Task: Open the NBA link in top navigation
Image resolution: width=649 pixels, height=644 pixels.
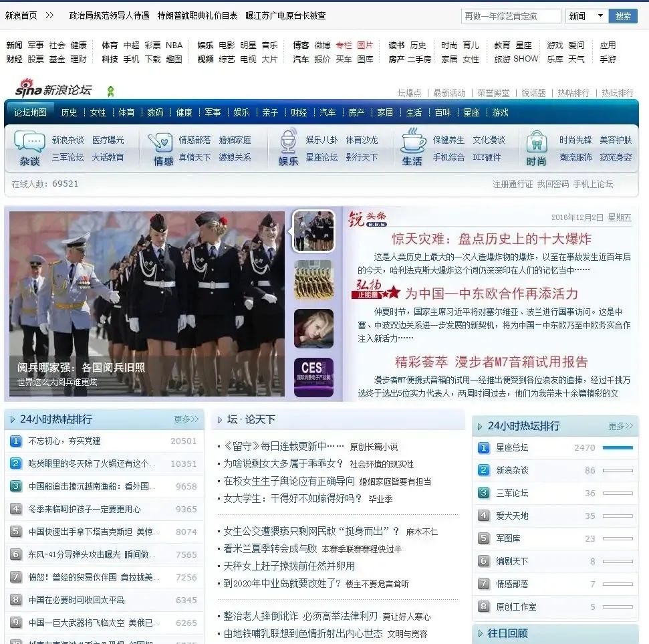Action: [x=174, y=45]
